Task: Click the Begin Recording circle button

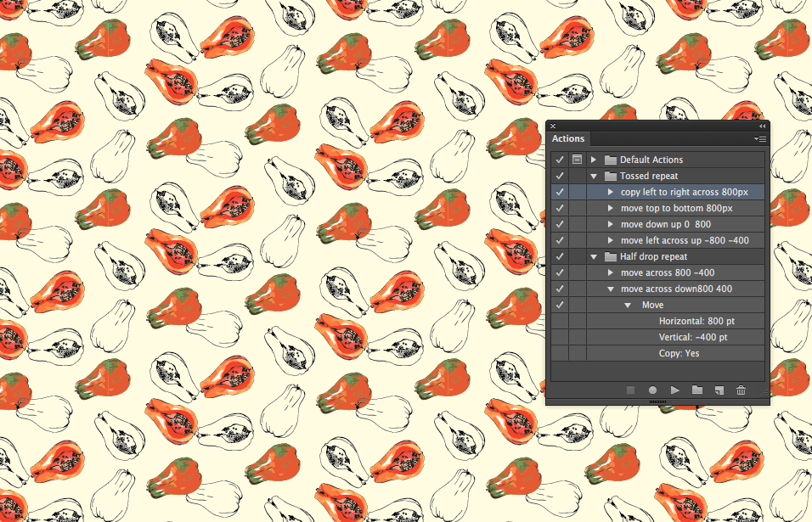Action: 652,390
